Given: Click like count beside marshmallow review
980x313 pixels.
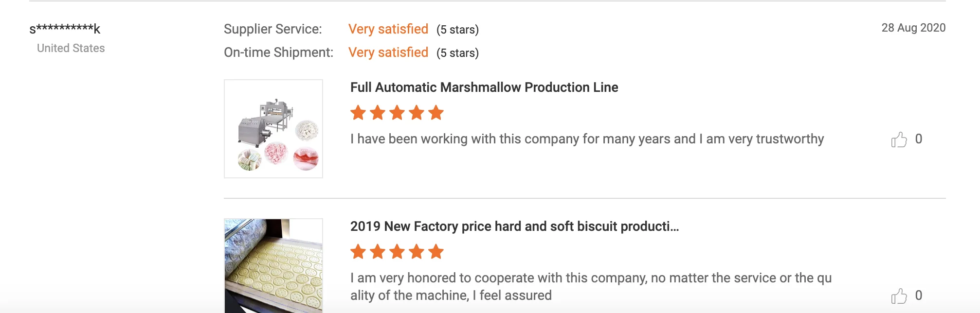Looking at the screenshot, I should [918, 139].
